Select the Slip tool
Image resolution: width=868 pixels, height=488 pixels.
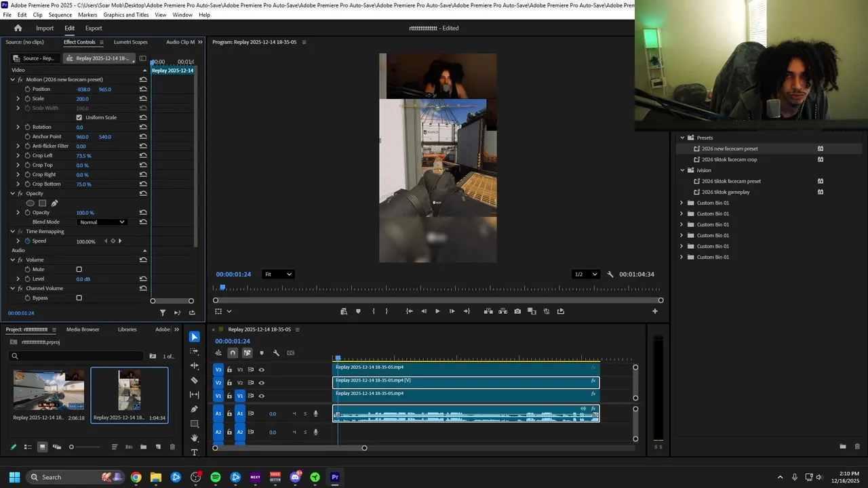click(195, 394)
